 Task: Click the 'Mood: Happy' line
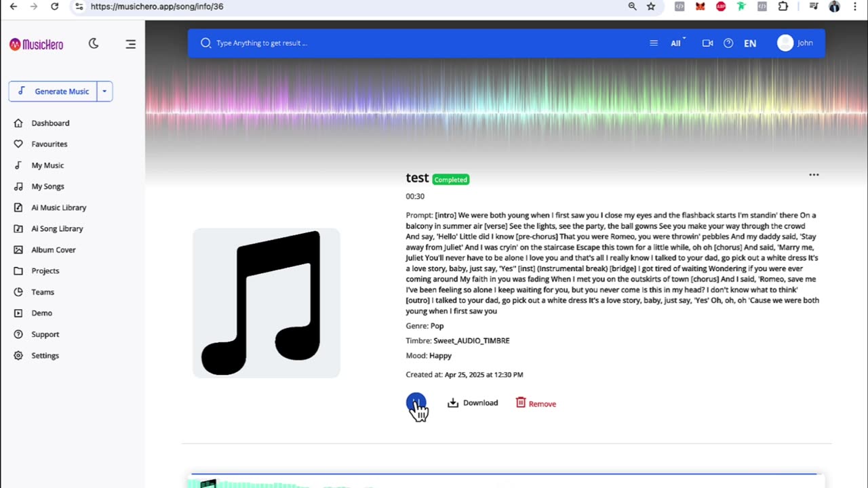tap(429, 356)
